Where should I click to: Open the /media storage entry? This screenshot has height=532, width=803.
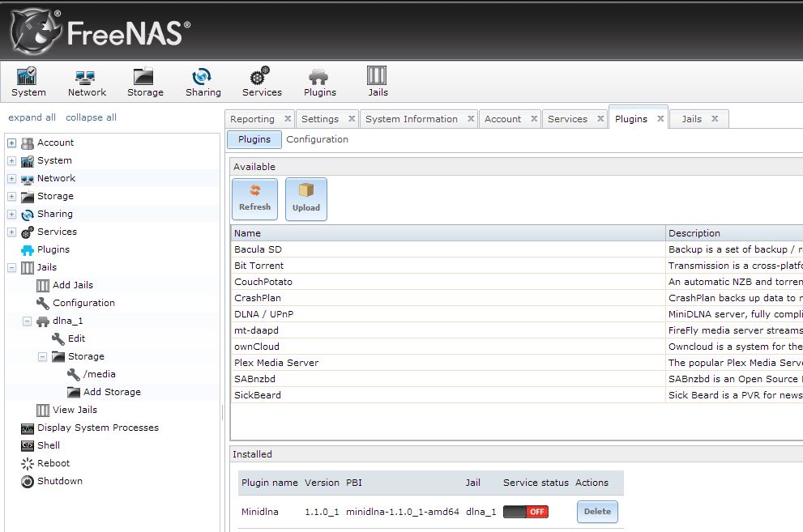(99, 374)
